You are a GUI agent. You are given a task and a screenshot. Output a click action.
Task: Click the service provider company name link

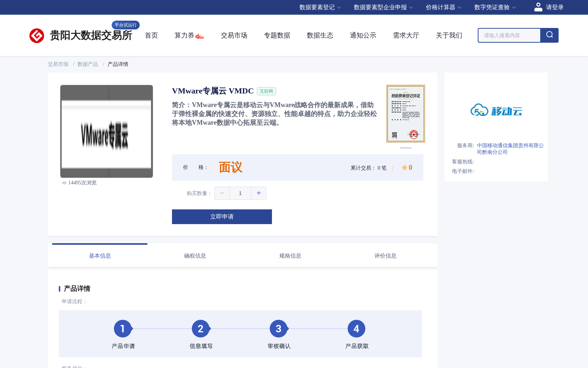point(510,149)
